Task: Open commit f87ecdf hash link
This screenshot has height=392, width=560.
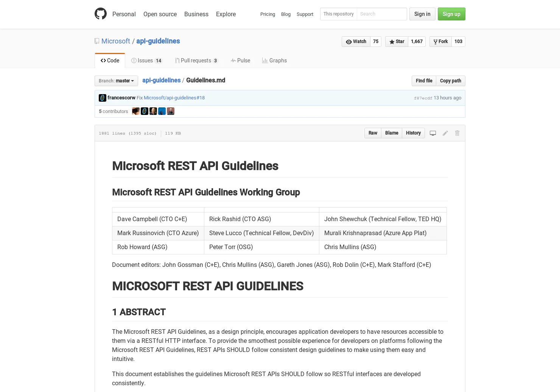Action: (x=423, y=98)
